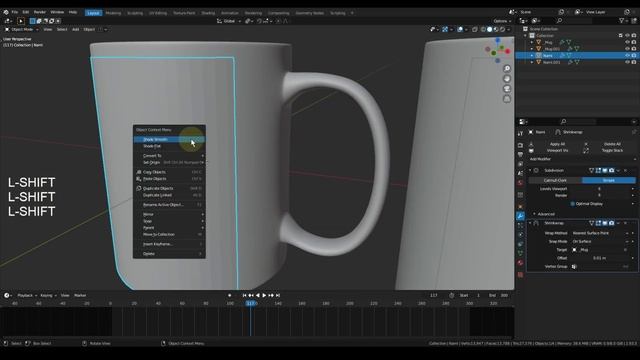640x360 pixels.
Task: Click Viewport Vis button
Action: coord(557,151)
